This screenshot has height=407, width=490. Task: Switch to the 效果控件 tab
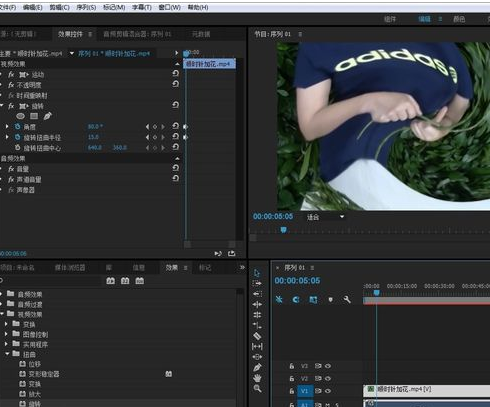pyautogui.click(x=70, y=34)
